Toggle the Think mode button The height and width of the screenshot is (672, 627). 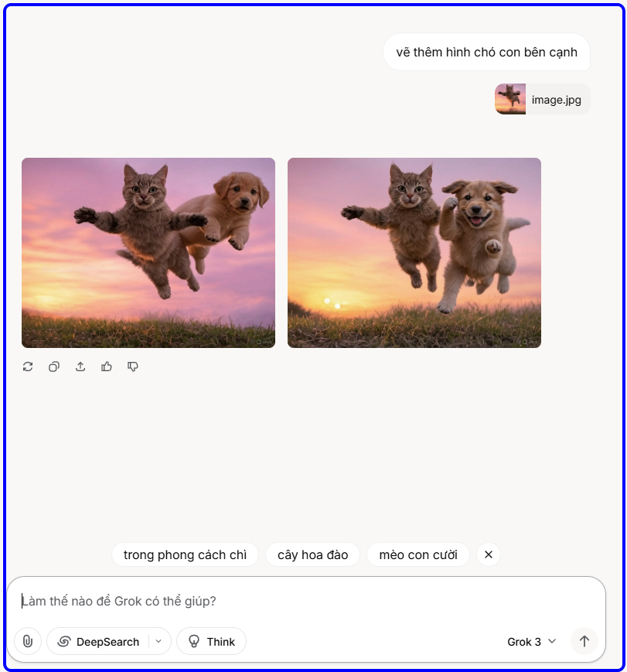pos(211,641)
